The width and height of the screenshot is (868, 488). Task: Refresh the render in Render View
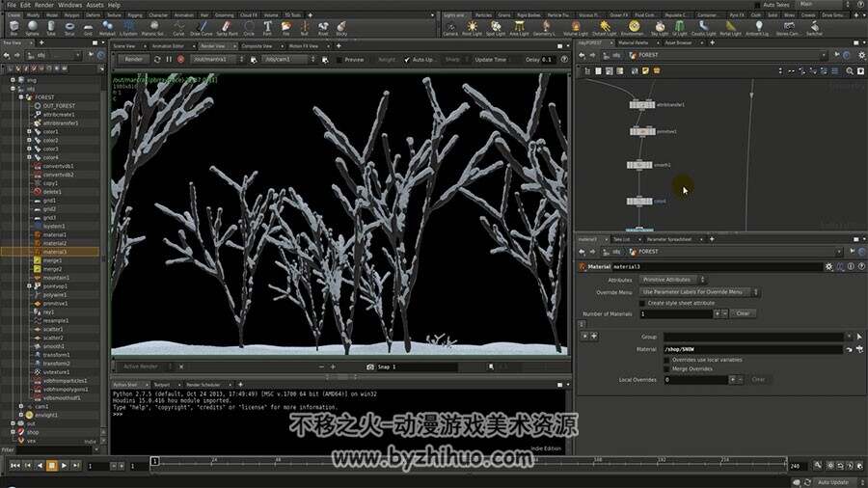(157, 59)
